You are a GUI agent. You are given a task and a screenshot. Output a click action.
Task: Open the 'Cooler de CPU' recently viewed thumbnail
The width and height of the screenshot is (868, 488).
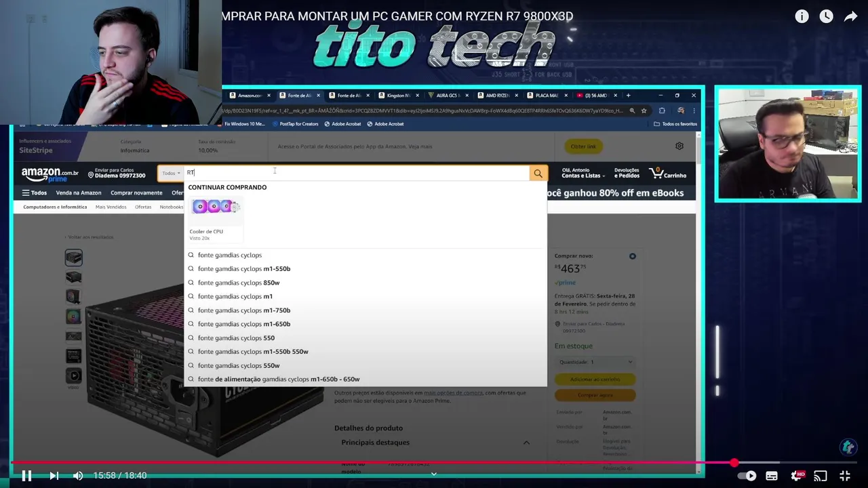click(215, 218)
